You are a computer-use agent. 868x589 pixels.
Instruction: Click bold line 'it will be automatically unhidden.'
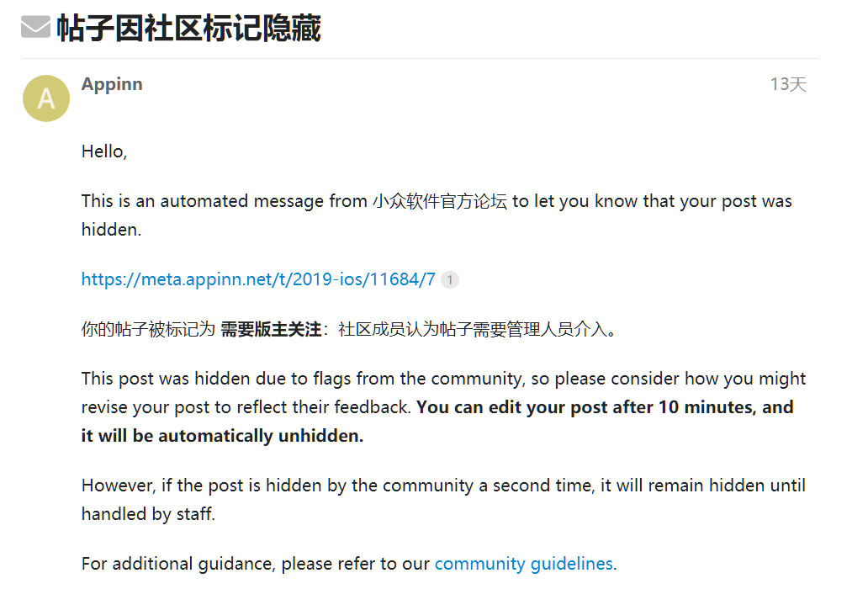click(x=223, y=436)
